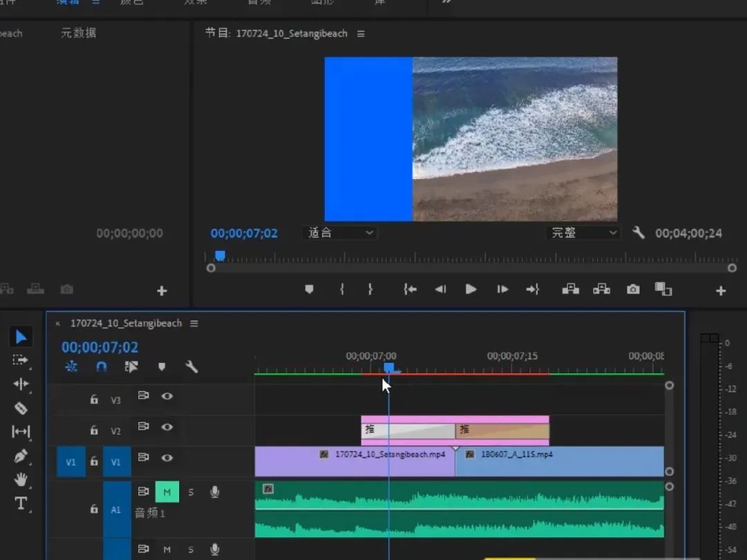Image resolution: width=747 pixels, height=560 pixels.
Task: Hide the V2 track output
Action: (x=167, y=427)
